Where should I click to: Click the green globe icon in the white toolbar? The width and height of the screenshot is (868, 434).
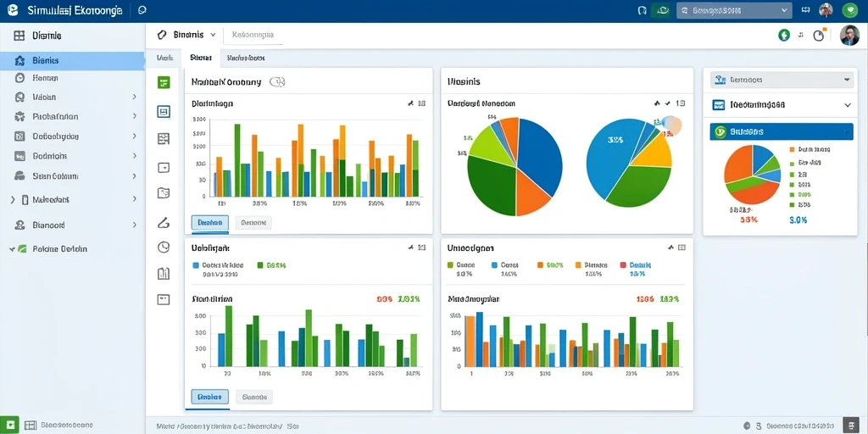784,36
